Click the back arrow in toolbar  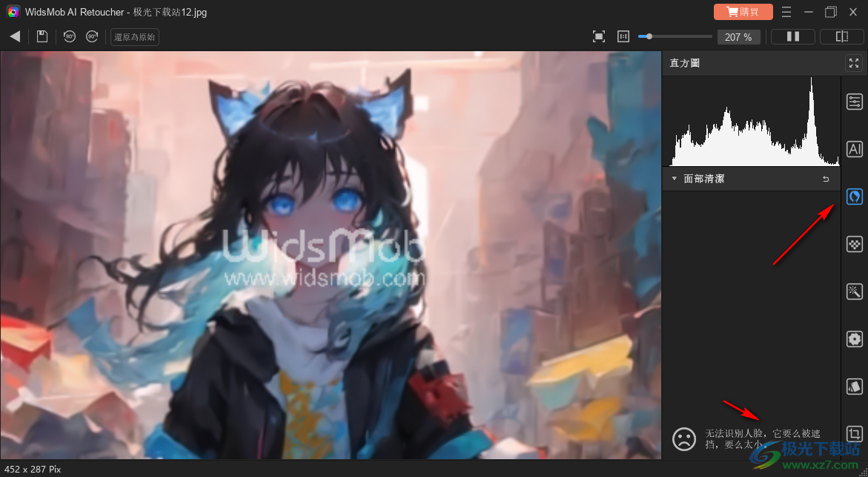[15, 36]
